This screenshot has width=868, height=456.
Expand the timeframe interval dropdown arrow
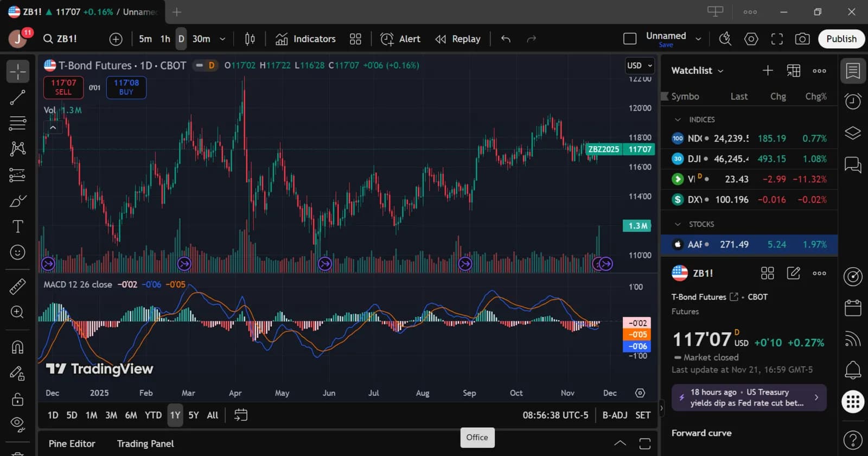click(x=222, y=39)
